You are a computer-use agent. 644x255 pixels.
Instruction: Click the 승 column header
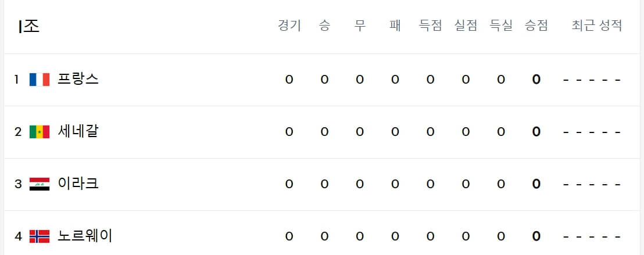[324, 26]
